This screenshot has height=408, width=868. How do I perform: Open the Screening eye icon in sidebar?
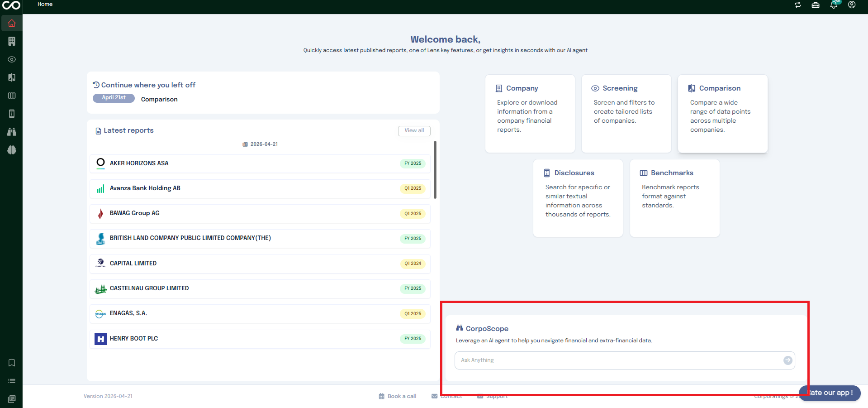pos(12,59)
